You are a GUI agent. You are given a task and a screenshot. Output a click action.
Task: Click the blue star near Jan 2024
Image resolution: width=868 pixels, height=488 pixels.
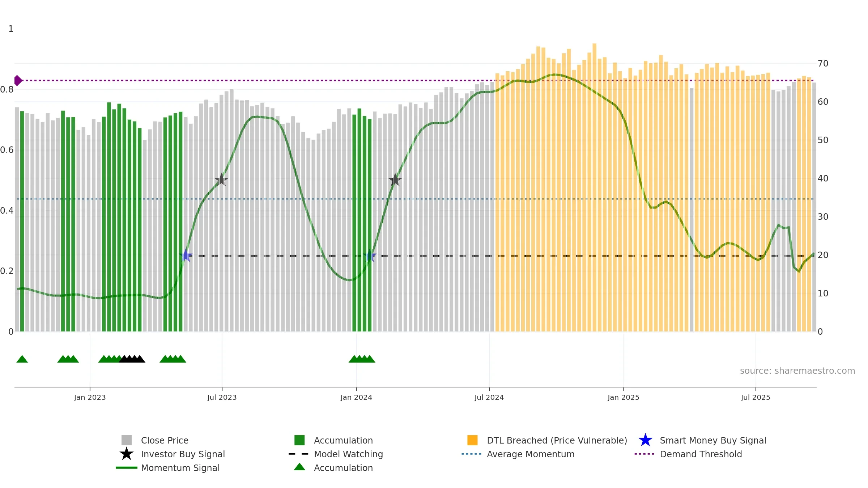coord(370,256)
